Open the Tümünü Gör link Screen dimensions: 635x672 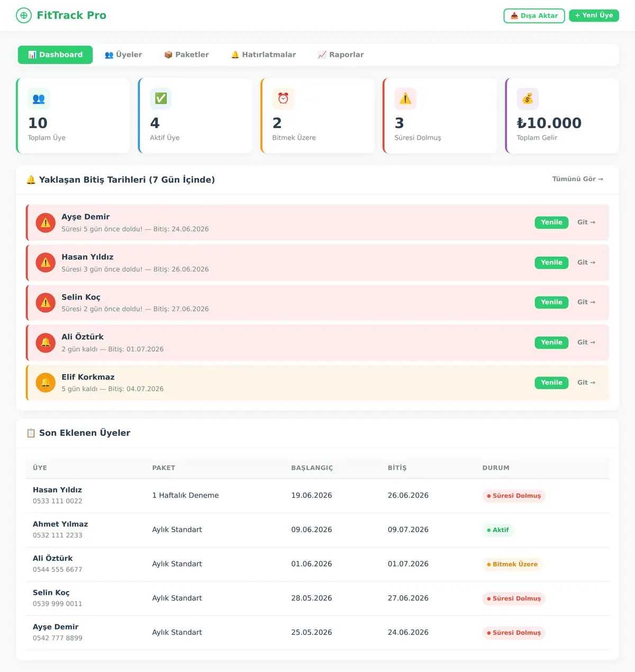click(x=578, y=179)
